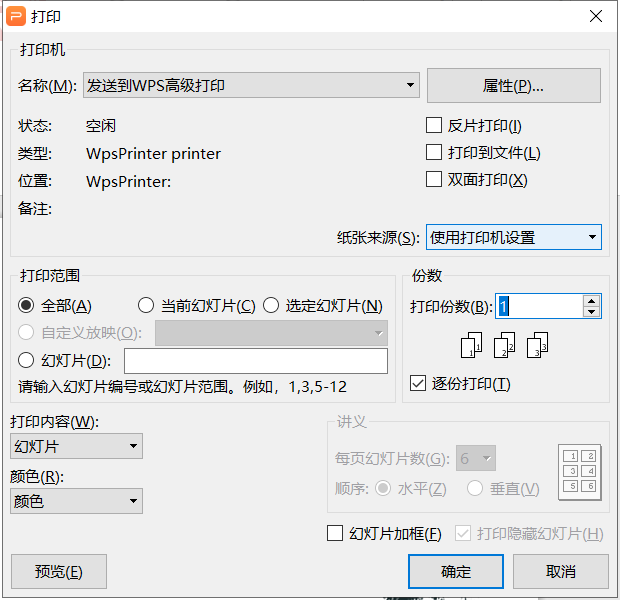Open the printer name dropdown 发送到WPS高级打印

(x=251, y=85)
